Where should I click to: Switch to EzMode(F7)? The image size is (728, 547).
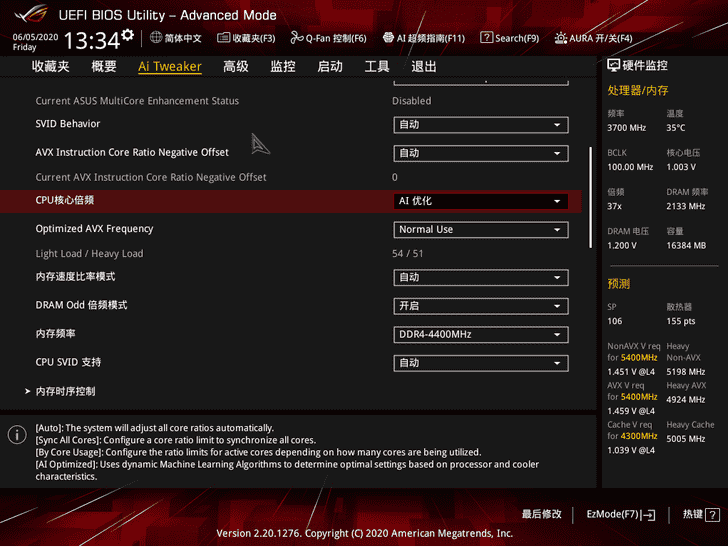[621, 514]
